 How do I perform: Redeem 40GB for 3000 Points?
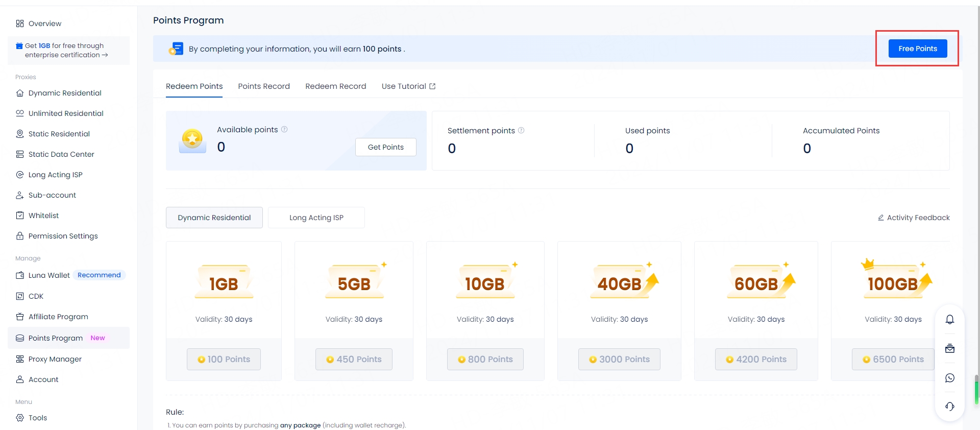(x=619, y=360)
